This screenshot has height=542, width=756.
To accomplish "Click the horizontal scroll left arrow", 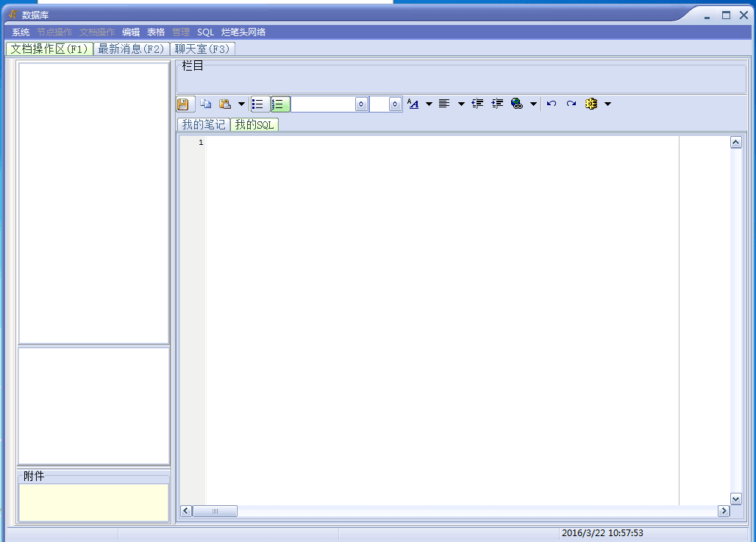I will pyautogui.click(x=186, y=510).
